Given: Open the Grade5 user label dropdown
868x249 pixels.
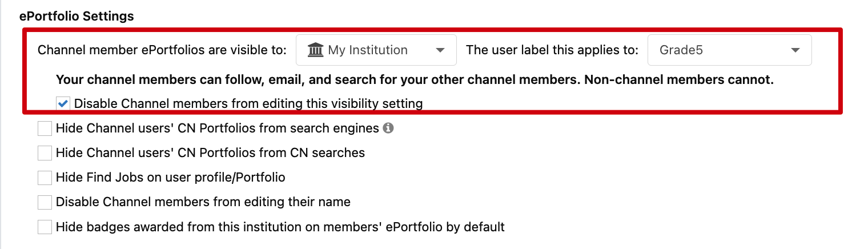Looking at the screenshot, I should [729, 50].
